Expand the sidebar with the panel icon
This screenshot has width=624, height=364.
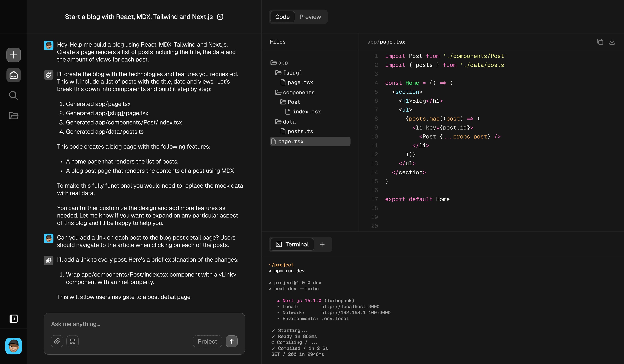(x=13, y=319)
